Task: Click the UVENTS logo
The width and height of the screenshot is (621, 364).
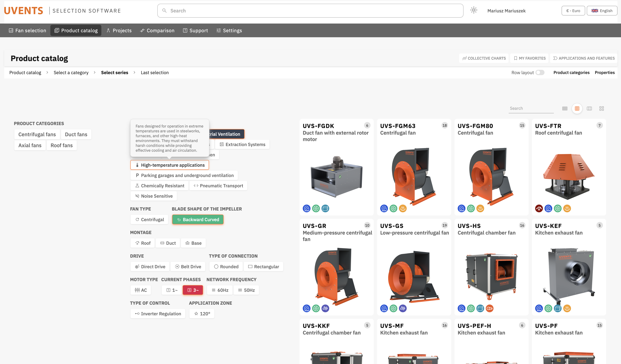Action: tap(23, 11)
